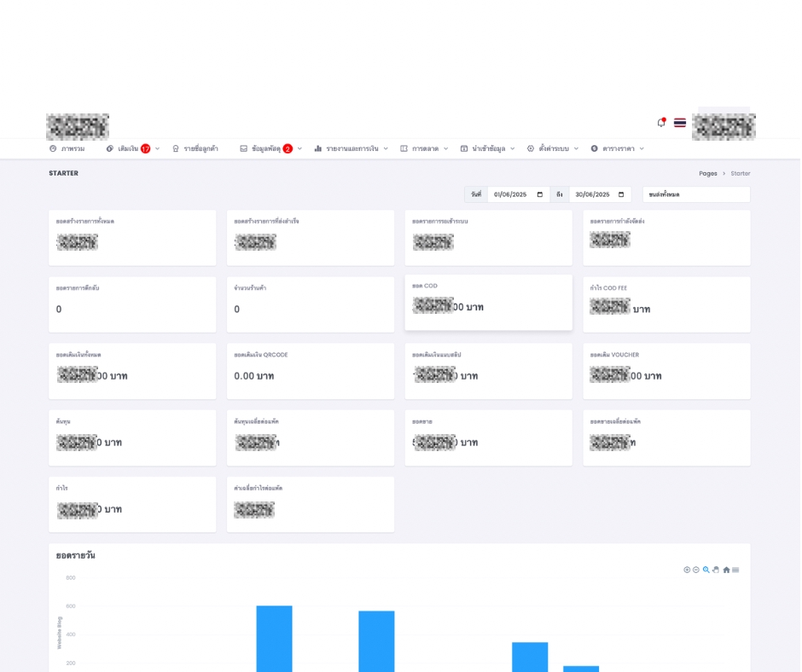Click the Pages breadcrumb link

pyautogui.click(x=708, y=173)
